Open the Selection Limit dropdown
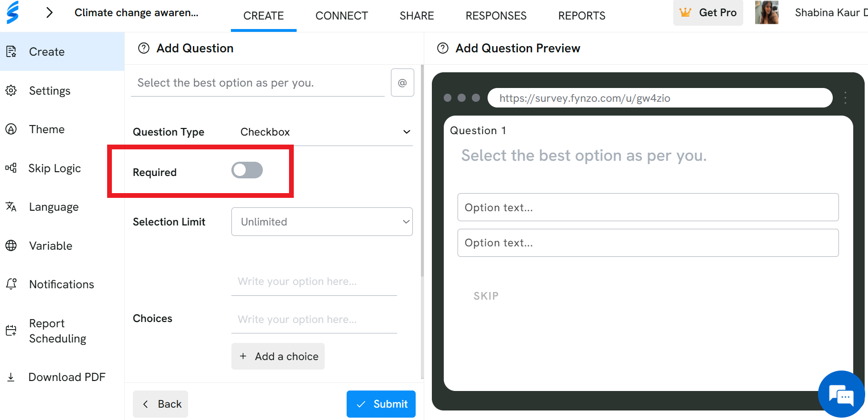This screenshot has height=420, width=868. [322, 222]
